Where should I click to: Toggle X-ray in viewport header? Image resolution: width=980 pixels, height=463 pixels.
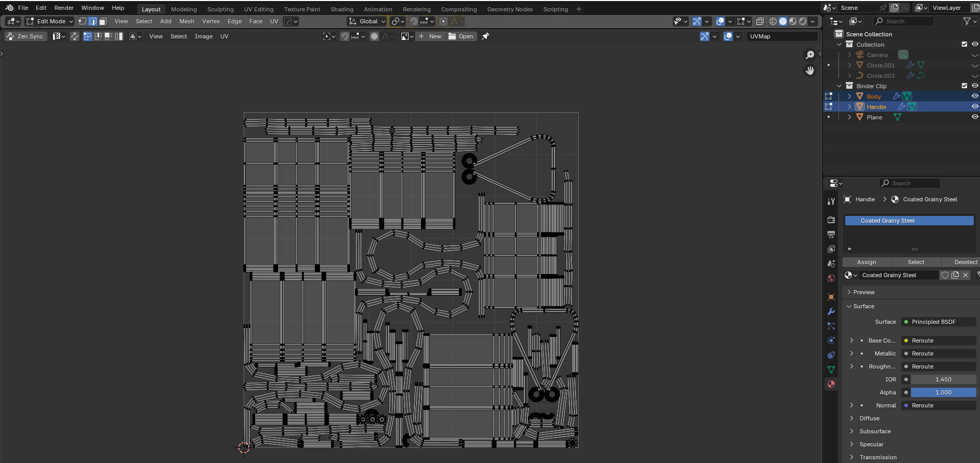tap(760, 21)
